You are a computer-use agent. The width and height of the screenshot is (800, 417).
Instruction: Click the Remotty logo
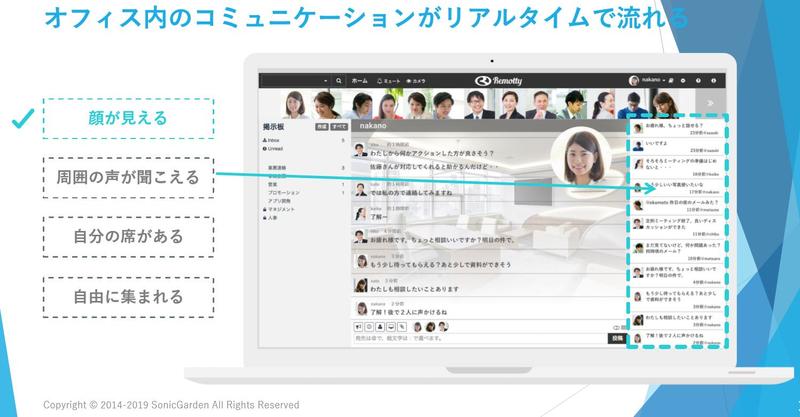tap(498, 81)
